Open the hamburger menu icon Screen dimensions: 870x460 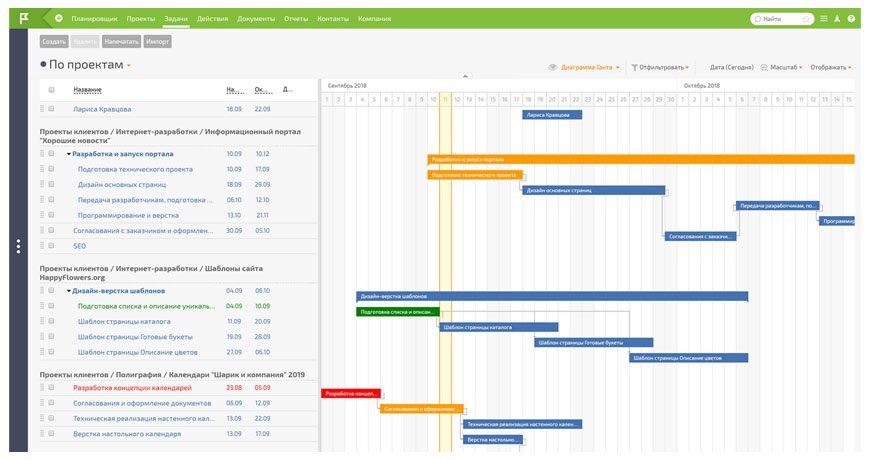point(824,18)
